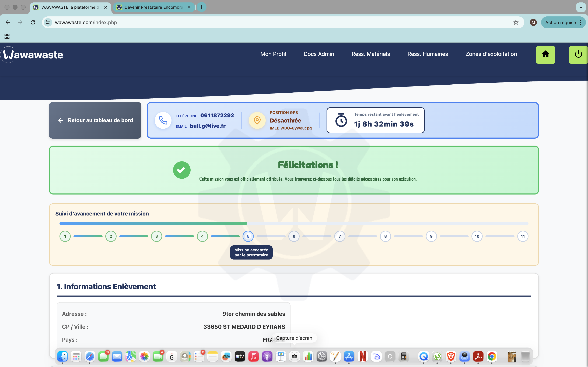588x367 pixels.
Task: Open Calculator from the dock
Action: point(404,356)
